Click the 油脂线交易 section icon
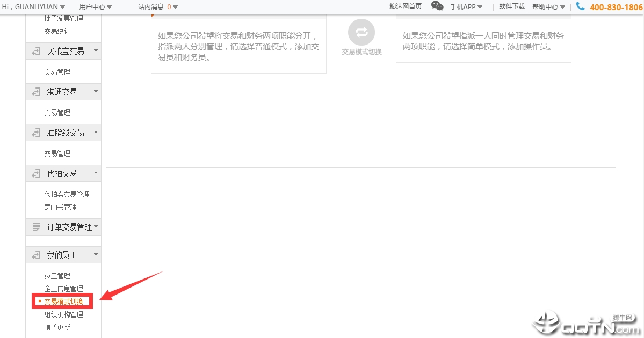 pyautogui.click(x=36, y=133)
